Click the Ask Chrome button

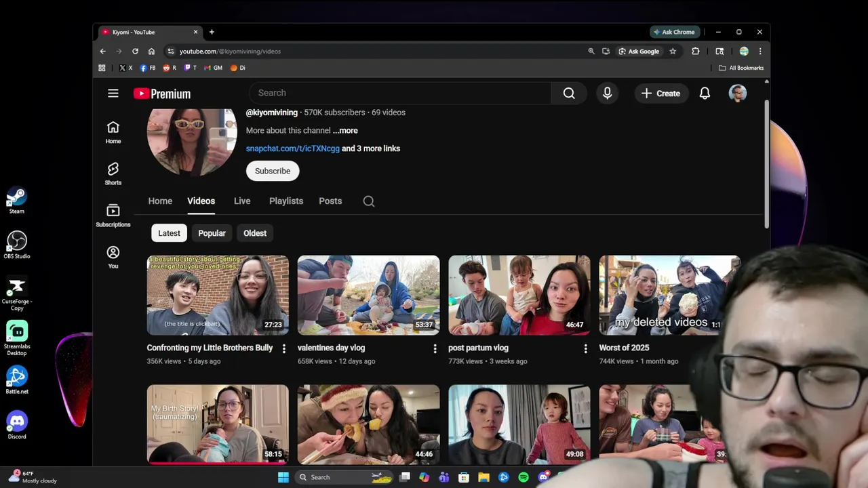(x=673, y=32)
